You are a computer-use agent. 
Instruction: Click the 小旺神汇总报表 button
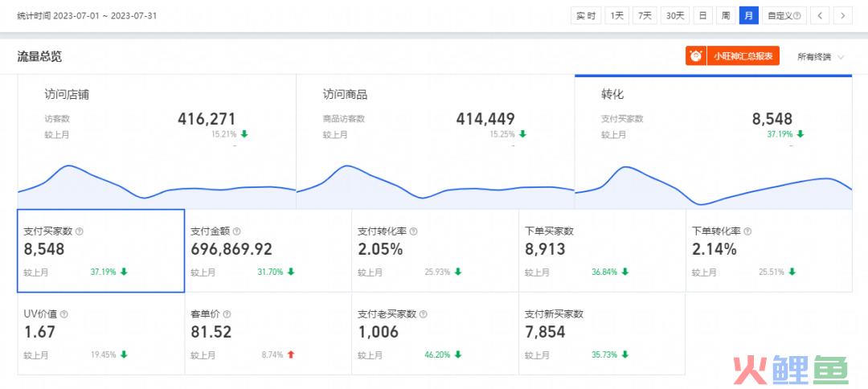(x=743, y=56)
